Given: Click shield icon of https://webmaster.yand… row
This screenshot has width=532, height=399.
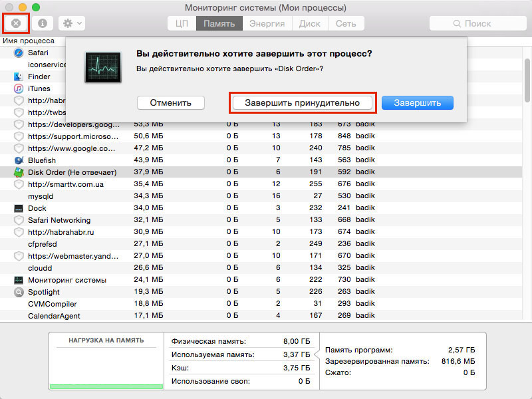Looking at the screenshot, I should [x=19, y=256].
